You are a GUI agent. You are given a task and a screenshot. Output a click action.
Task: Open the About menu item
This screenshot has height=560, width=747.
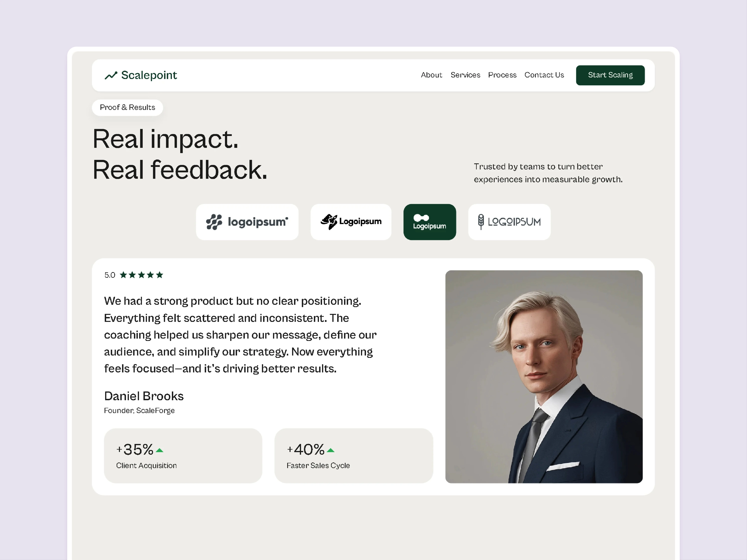(x=431, y=75)
